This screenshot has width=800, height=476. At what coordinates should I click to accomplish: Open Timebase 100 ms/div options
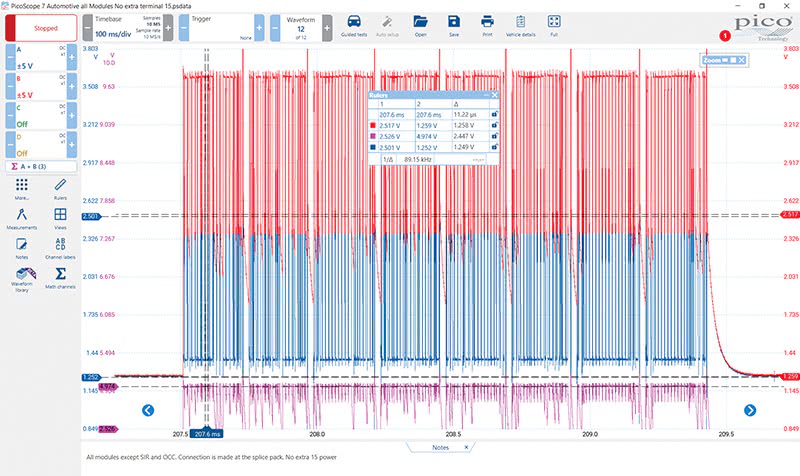(x=128, y=28)
